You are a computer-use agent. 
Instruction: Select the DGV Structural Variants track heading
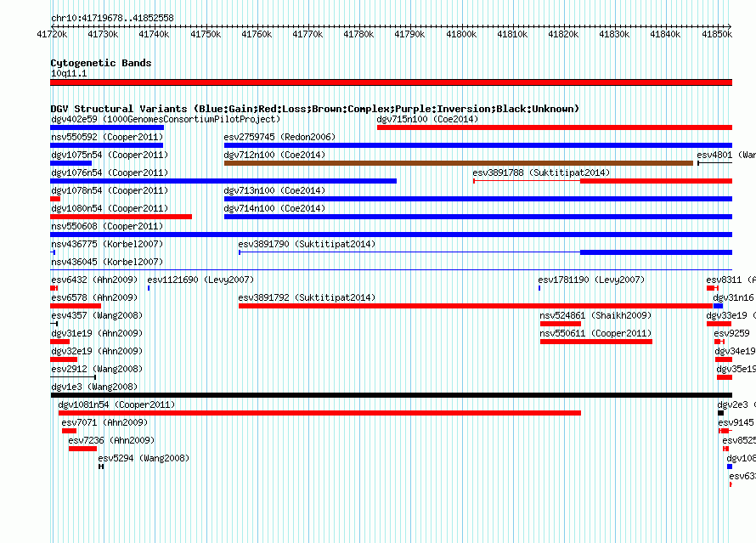pyautogui.click(x=315, y=109)
